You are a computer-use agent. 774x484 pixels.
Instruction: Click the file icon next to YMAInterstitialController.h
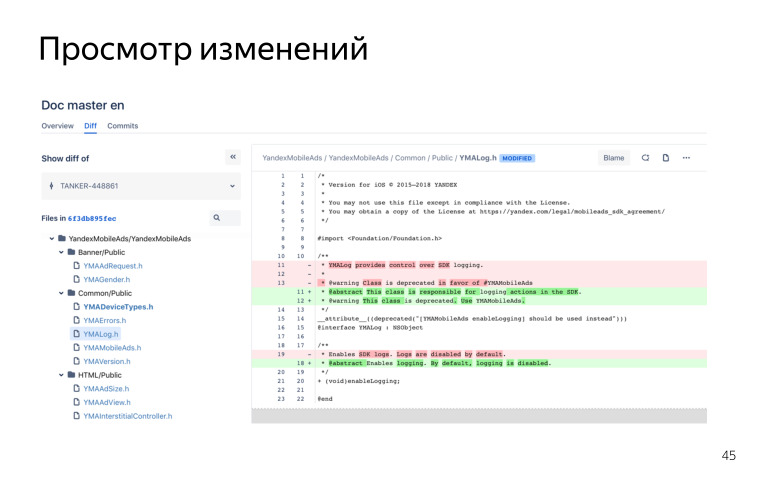[77, 416]
